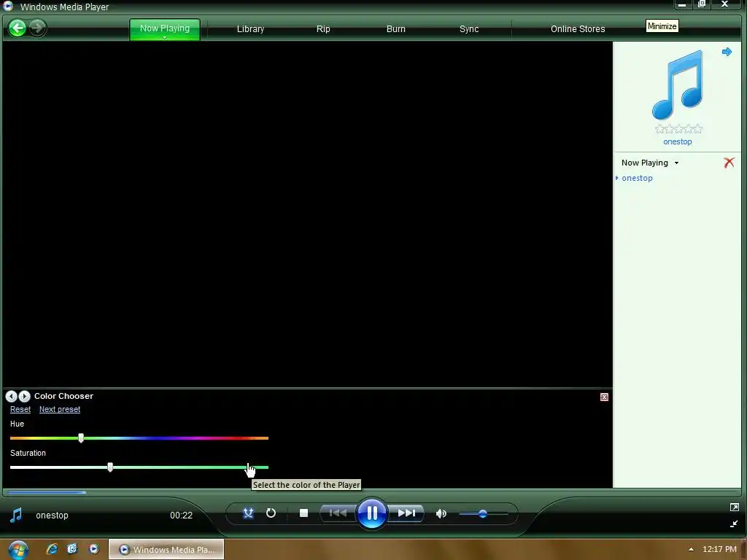Expand the Now Playing playlist dropdown
747x560 pixels.
[676, 163]
